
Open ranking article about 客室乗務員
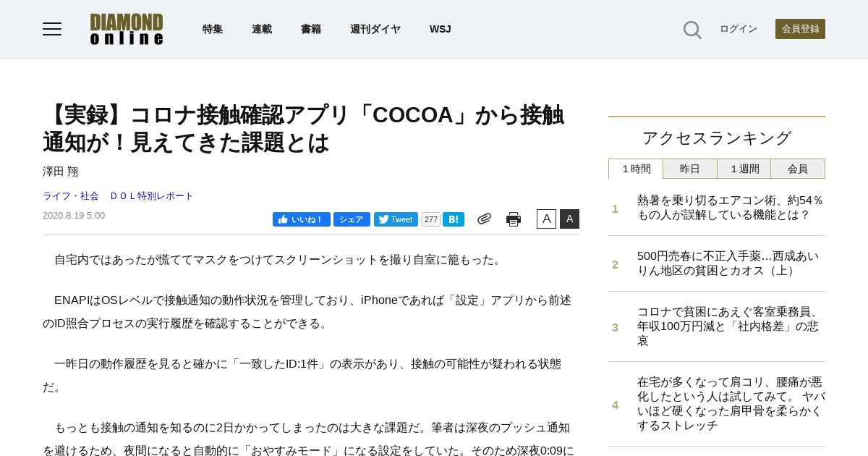[728, 326]
